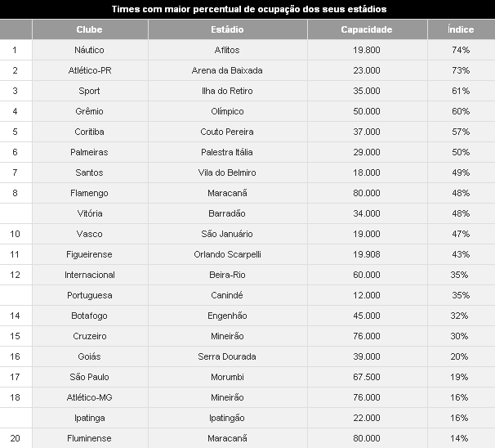Select the Náutico club cell
This screenshot has height=448, width=495.
pyautogui.click(x=89, y=50)
